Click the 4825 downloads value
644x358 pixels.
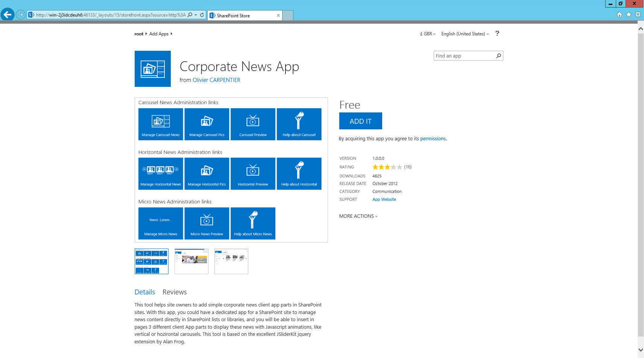click(377, 176)
